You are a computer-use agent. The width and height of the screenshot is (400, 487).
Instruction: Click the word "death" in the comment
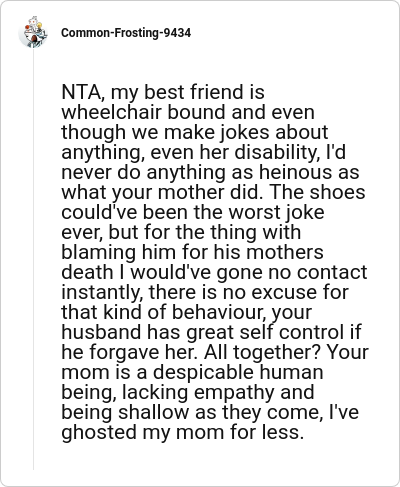click(x=87, y=272)
